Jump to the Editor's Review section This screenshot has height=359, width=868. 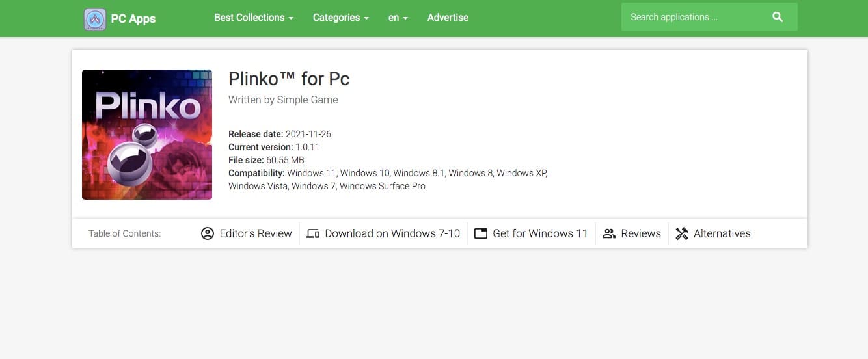pos(247,233)
